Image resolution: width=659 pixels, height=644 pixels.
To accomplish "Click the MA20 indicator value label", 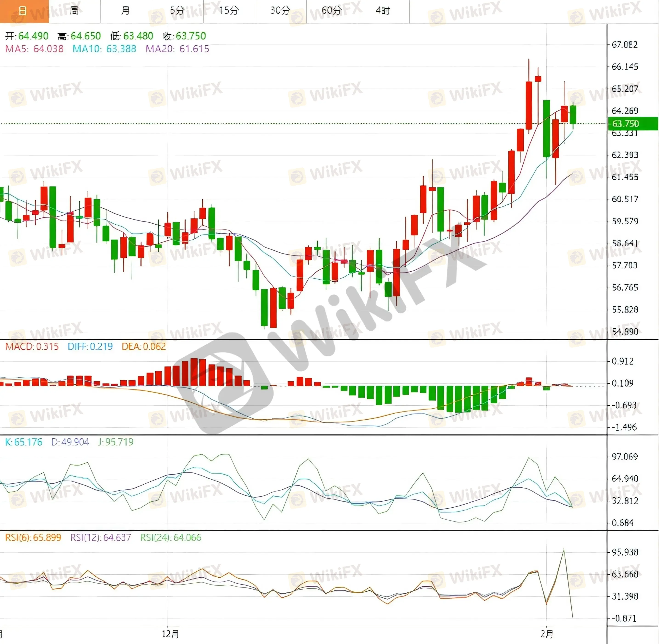I will (x=177, y=49).
